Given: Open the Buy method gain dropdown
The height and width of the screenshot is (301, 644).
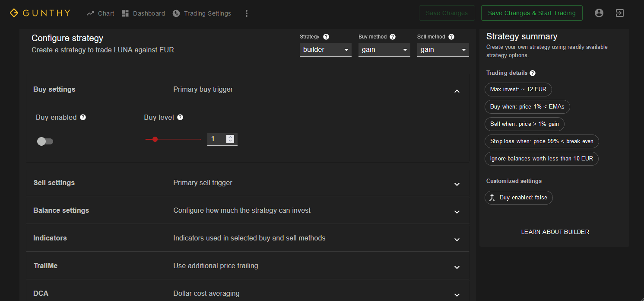Looking at the screenshot, I should (x=384, y=50).
